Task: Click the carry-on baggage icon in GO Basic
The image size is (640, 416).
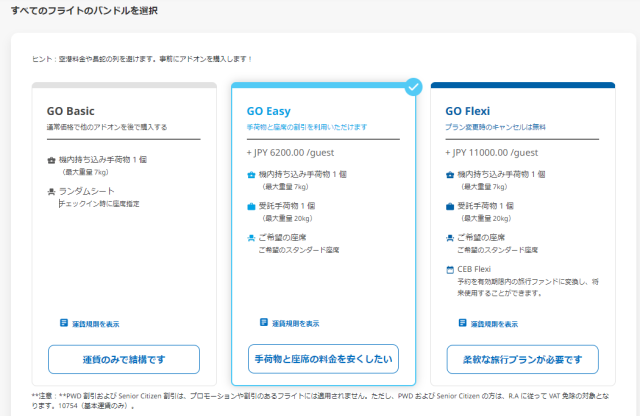Action: 51,160
